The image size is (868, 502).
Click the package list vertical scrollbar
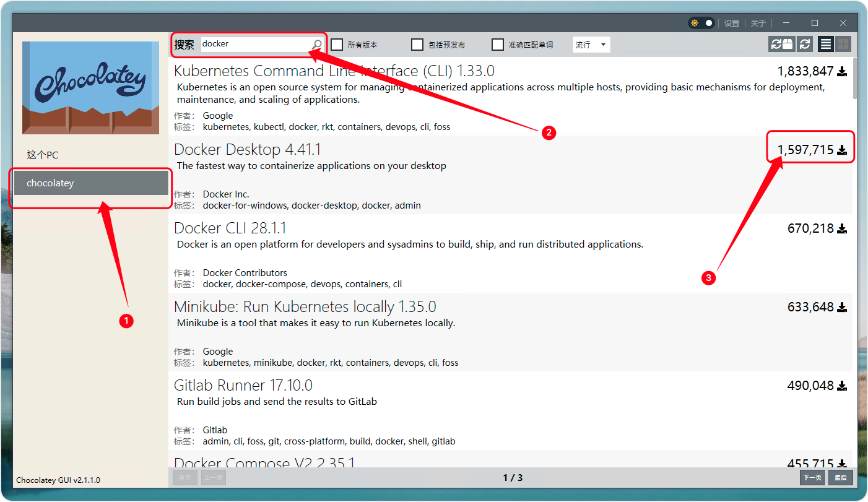click(x=855, y=78)
